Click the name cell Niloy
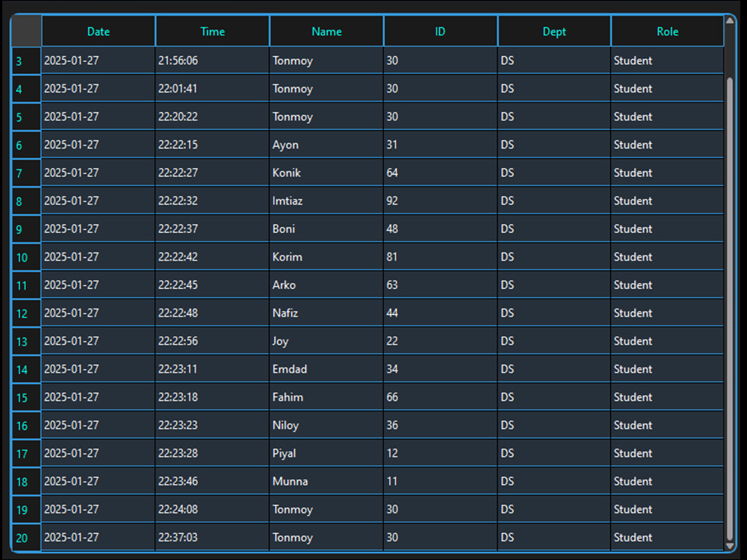 [x=326, y=426]
